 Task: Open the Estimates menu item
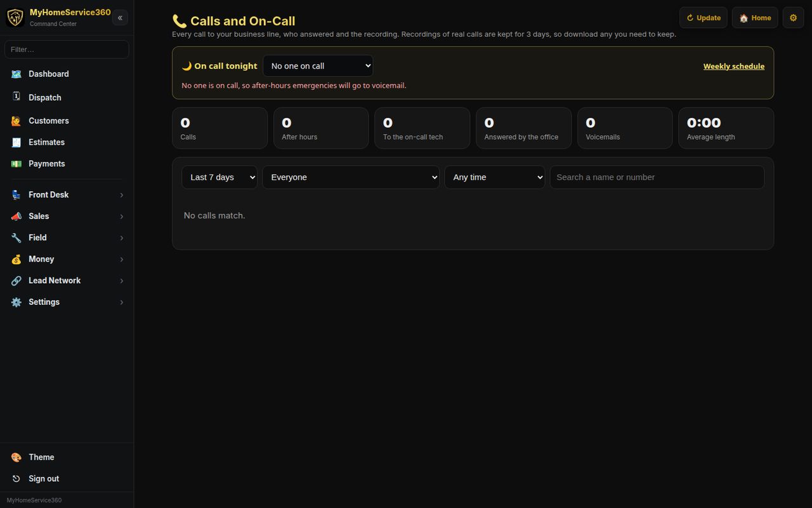coord(67,142)
